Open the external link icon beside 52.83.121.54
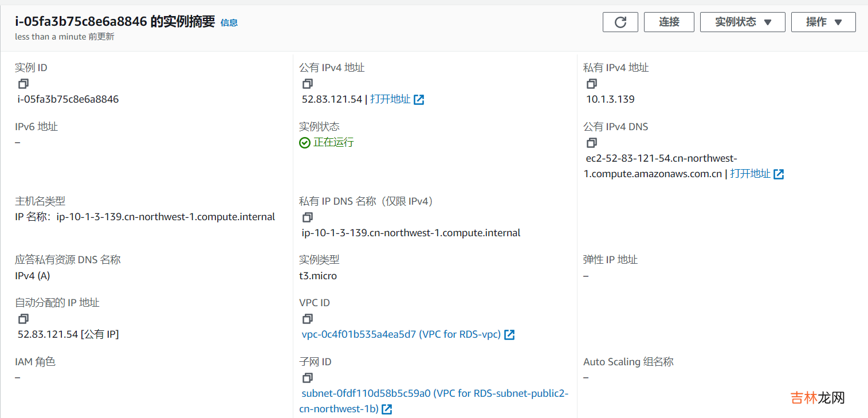The image size is (868, 418). [x=419, y=100]
